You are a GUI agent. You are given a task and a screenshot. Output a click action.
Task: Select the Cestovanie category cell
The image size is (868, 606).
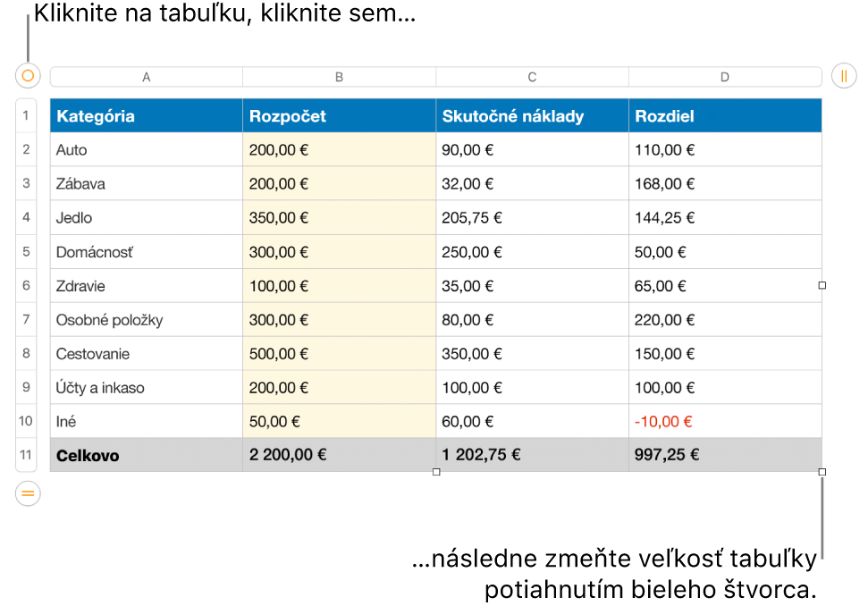146,354
